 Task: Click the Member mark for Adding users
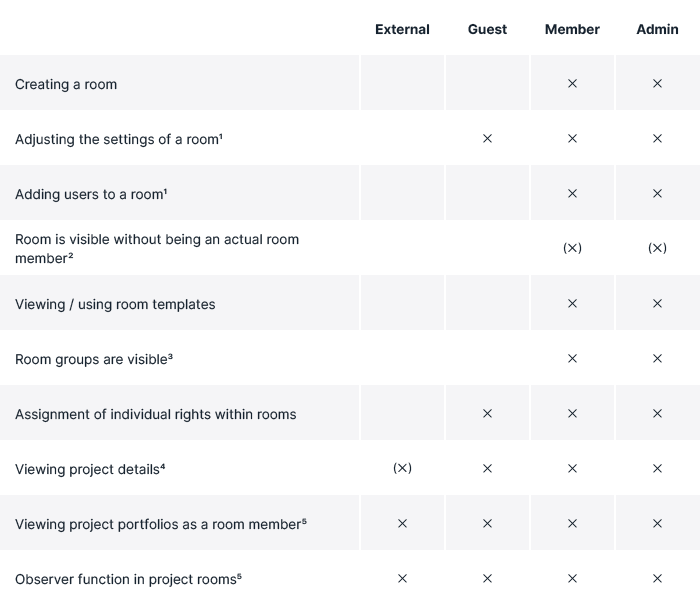(572, 194)
